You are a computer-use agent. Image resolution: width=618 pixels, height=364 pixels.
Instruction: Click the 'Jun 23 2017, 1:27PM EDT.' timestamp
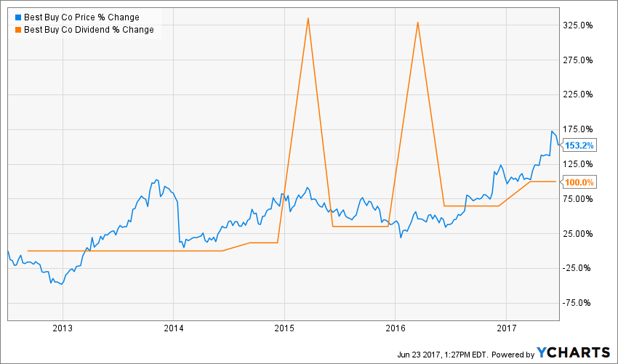[443, 355]
